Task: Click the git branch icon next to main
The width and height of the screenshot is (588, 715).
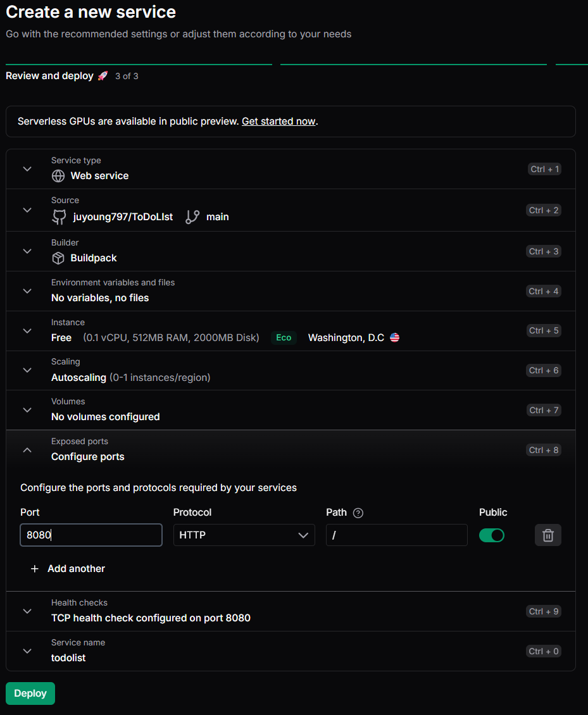Action: (192, 217)
